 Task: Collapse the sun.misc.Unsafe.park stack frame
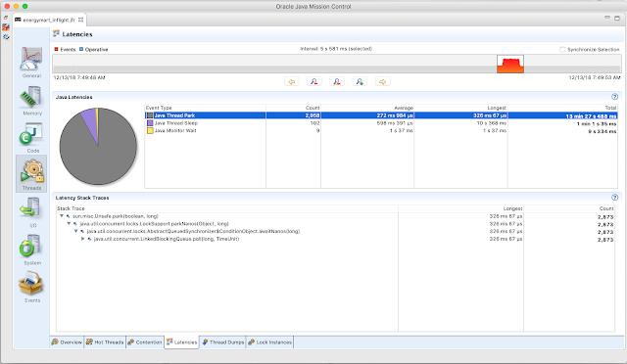[x=62, y=216]
